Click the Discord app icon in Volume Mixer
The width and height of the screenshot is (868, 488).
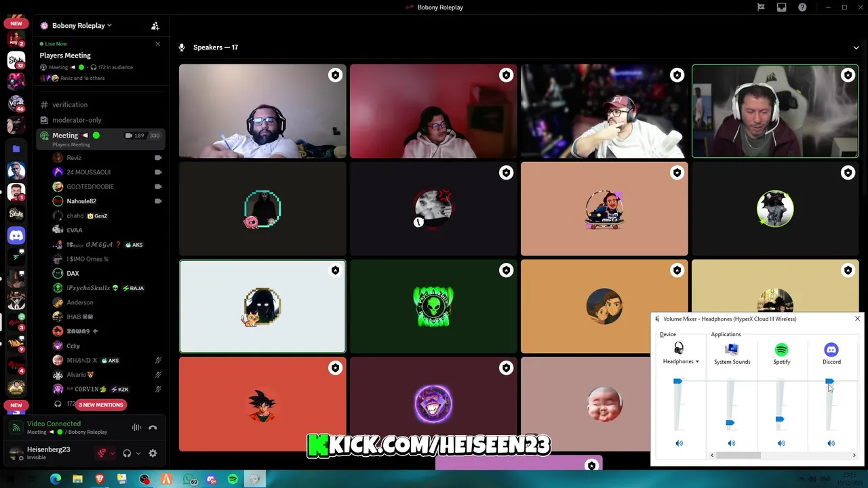point(831,350)
